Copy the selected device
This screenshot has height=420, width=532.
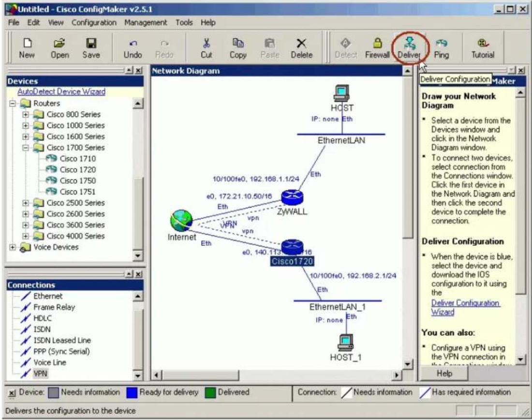tap(238, 48)
